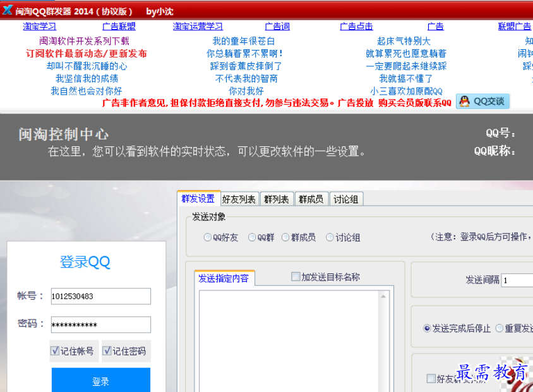This screenshot has width=533, height=392.
Task: Toggle the 记住帐号 checkbox
Action: (x=55, y=350)
